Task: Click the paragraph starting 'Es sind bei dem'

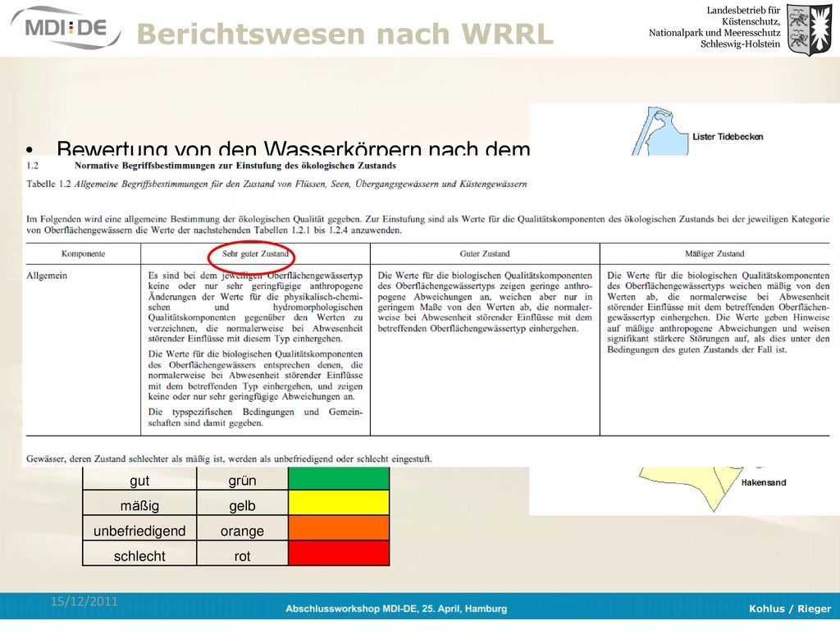Action: [256, 307]
